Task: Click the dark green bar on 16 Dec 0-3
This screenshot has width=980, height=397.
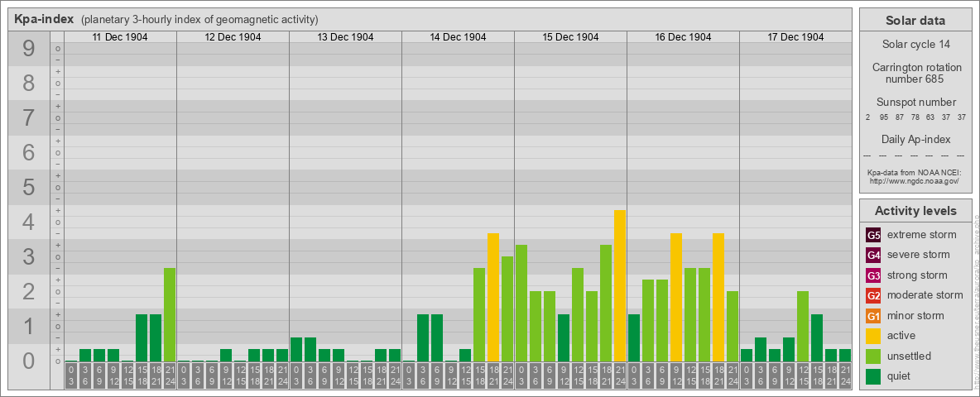Action: [634, 338]
